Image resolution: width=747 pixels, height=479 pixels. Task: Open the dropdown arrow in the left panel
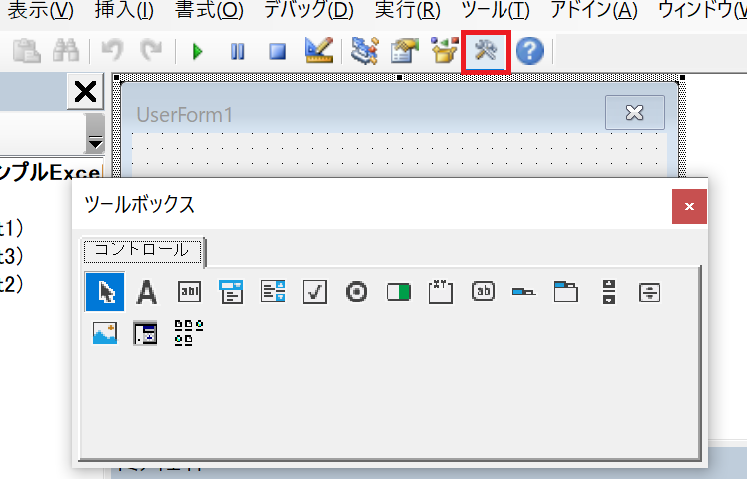coord(94,131)
